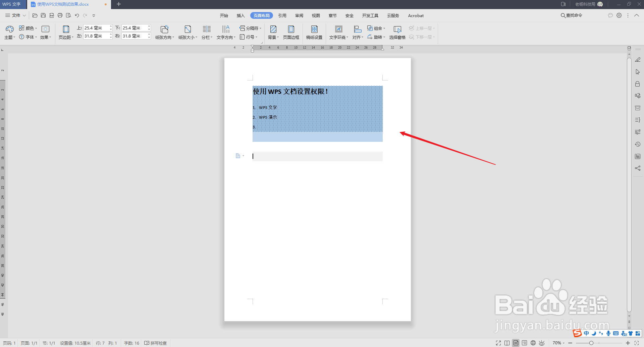
Task: Click the vertical scrollbar thumb
Action: pyautogui.click(x=629, y=184)
